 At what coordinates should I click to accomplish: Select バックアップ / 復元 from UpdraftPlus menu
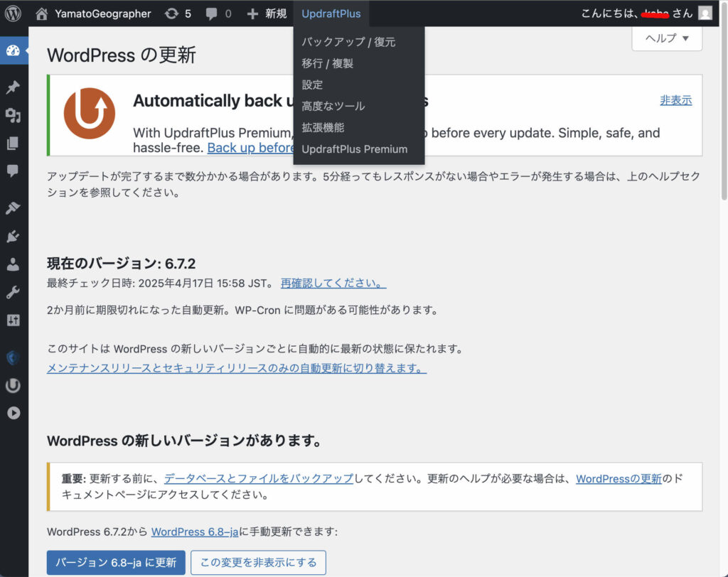point(348,42)
